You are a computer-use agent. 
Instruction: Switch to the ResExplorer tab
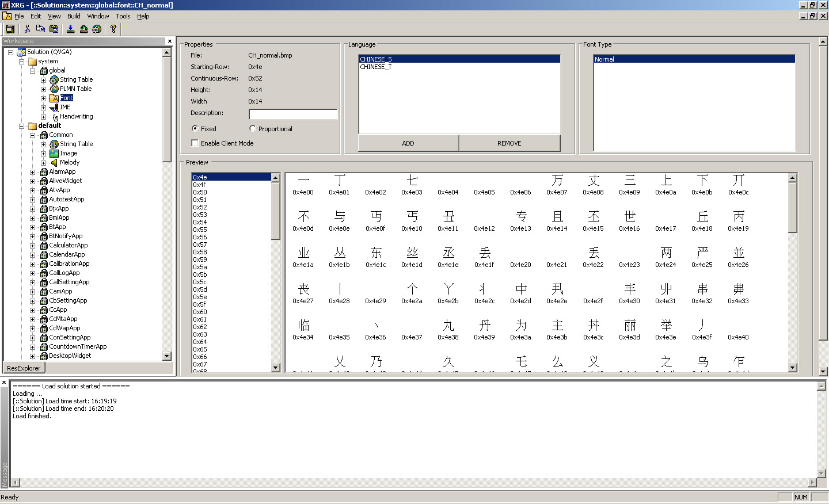pos(24,368)
